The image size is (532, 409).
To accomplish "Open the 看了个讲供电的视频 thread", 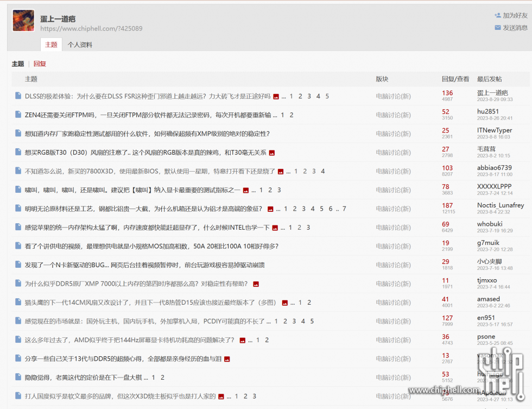I will [x=151, y=247].
